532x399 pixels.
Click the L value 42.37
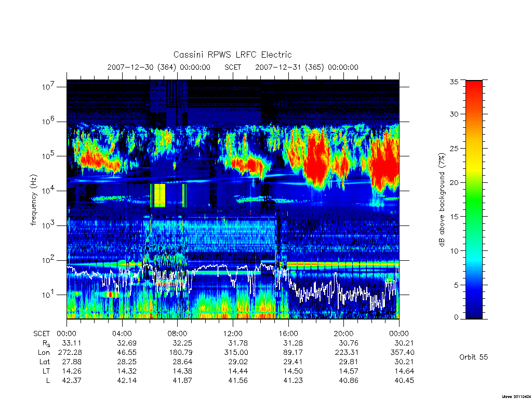pos(72,381)
